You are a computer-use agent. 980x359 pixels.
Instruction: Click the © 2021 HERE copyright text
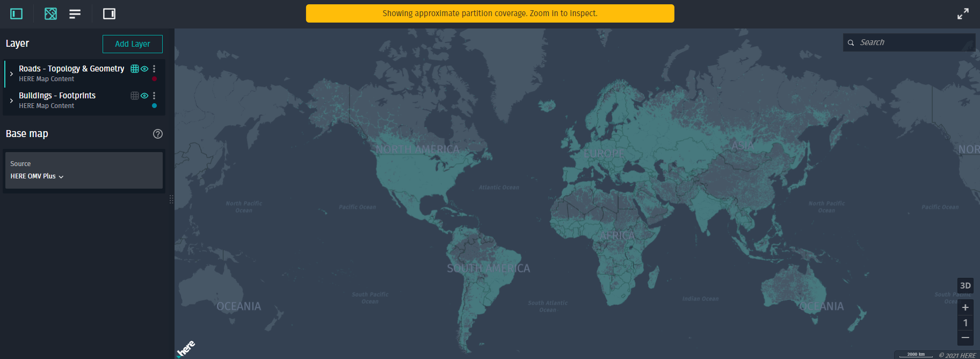957,355
